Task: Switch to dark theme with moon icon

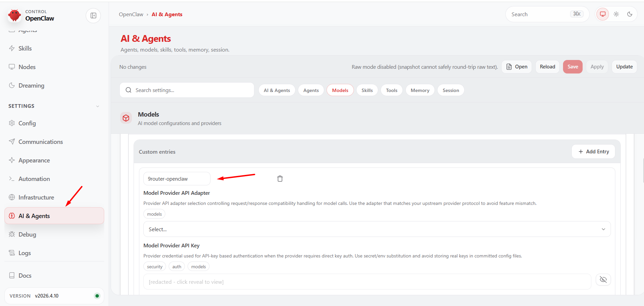Action: pyautogui.click(x=629, y=14)
